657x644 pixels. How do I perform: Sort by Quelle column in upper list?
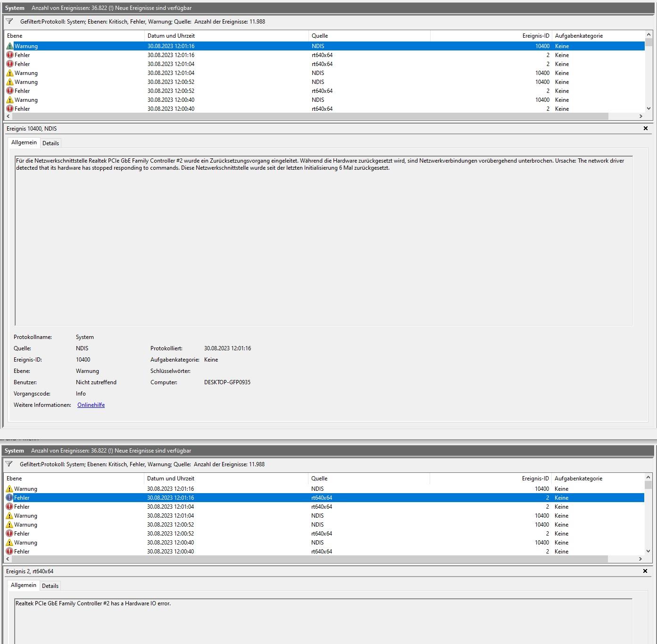(370, 36)
